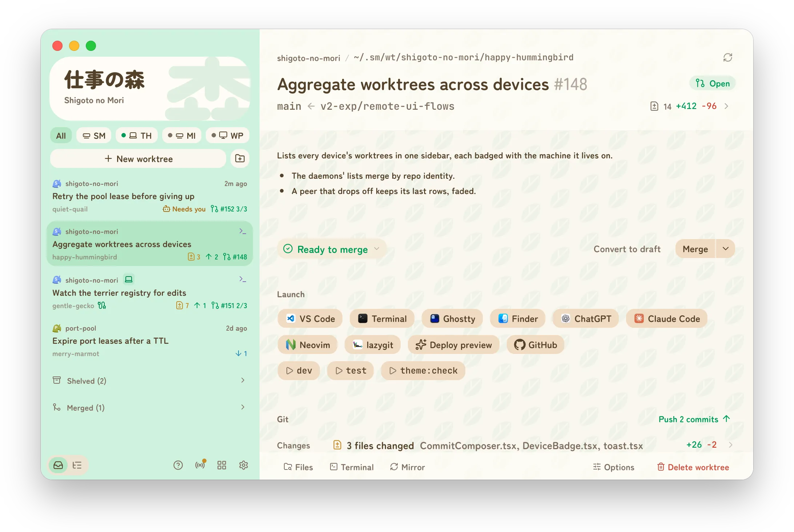Open the bottom Terminal tab
This screenshot has width=794, height=532.
(352, 467)
